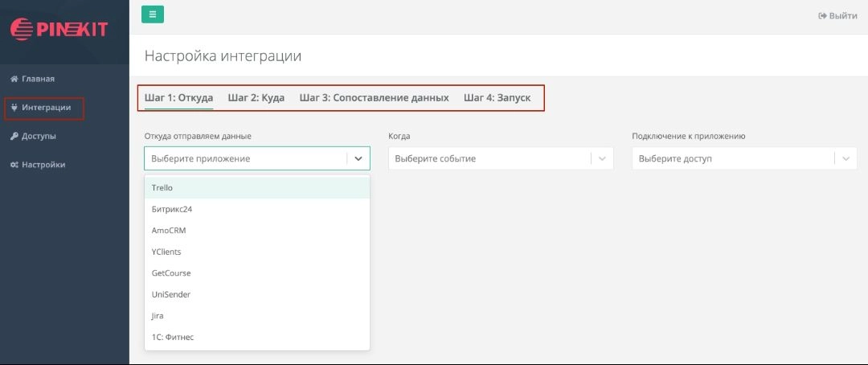
Task: Open Доступы in the sidebar
Action: tap(39, 136)
